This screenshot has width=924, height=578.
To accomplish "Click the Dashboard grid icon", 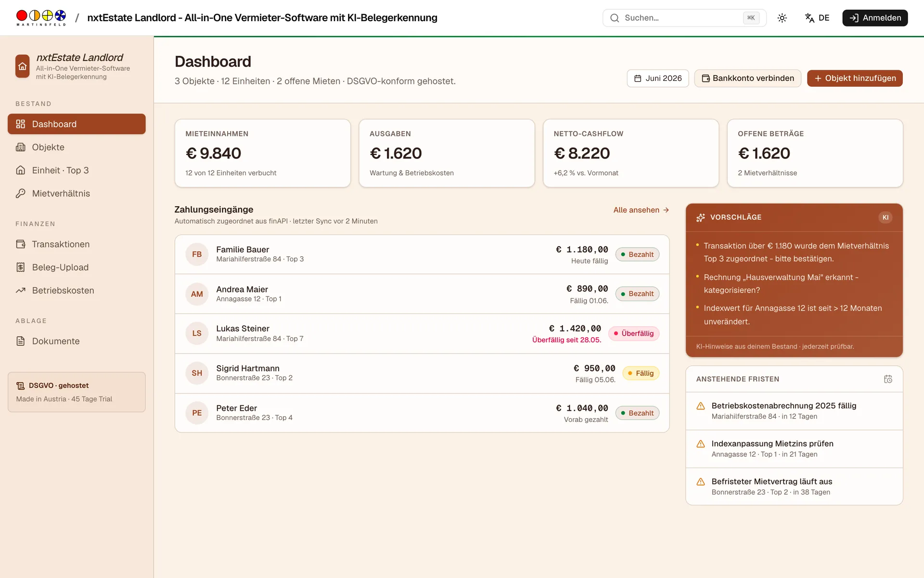I will tap(20, 124).
